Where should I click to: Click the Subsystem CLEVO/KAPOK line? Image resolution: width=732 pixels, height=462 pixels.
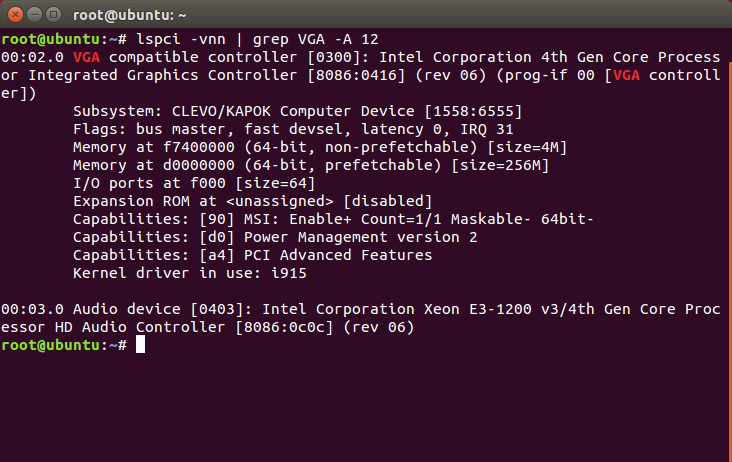(x=297, y=111)
